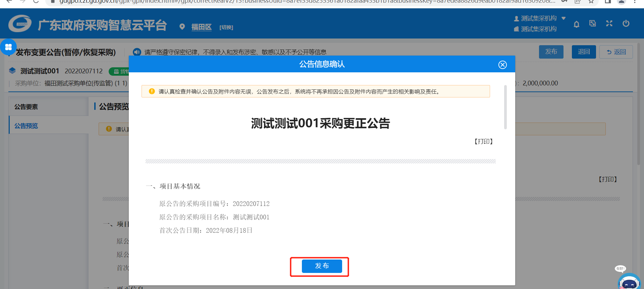The height and width of the screenshot is (289, 644).
Task: Click the 福田区 region link
Action: tap(201, 27)
